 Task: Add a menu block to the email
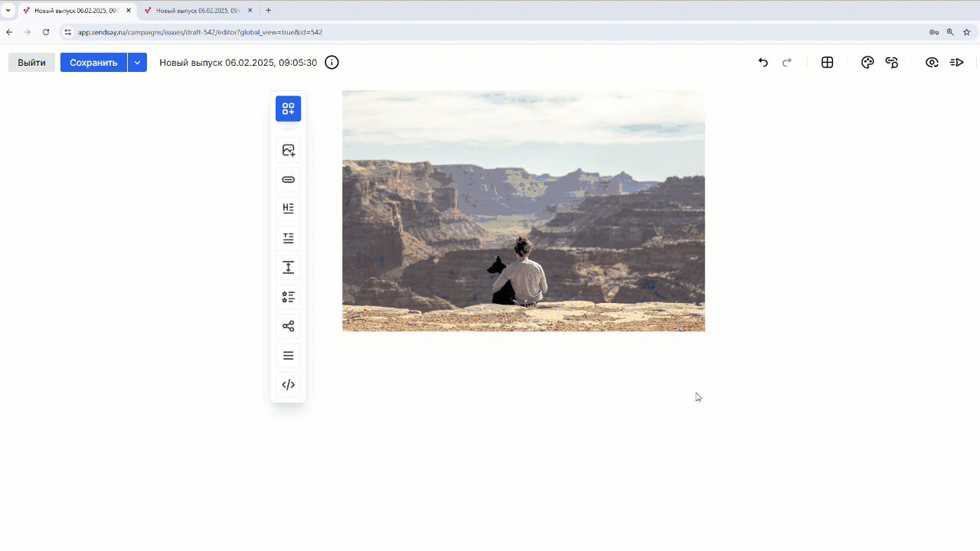[x=289, y=355]
